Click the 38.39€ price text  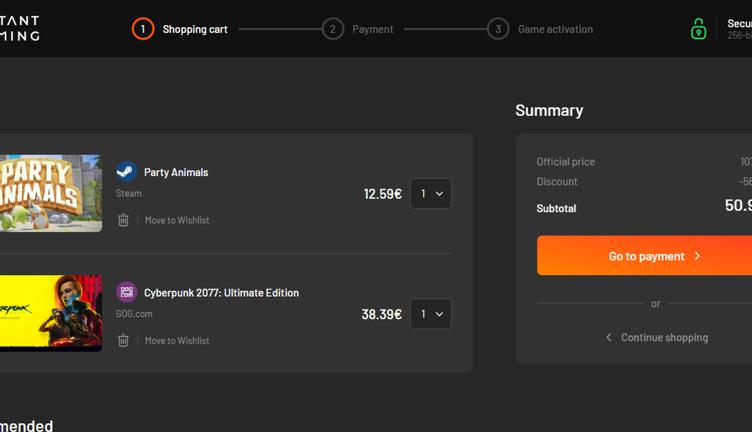tap(382, 314)
